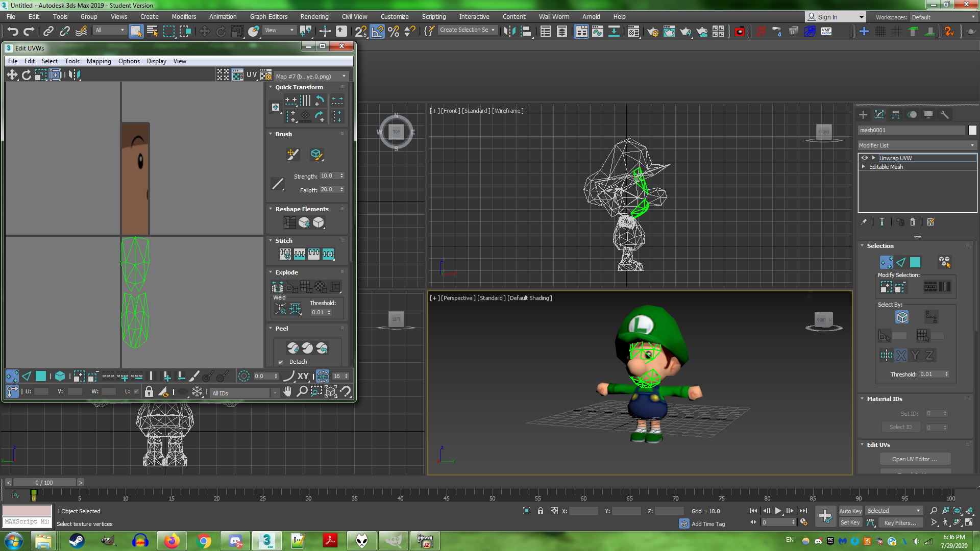Expand the Editable Mesh stack entry
Image resolution: width=980 pixels, height=551 pixels.
point(864,167)
